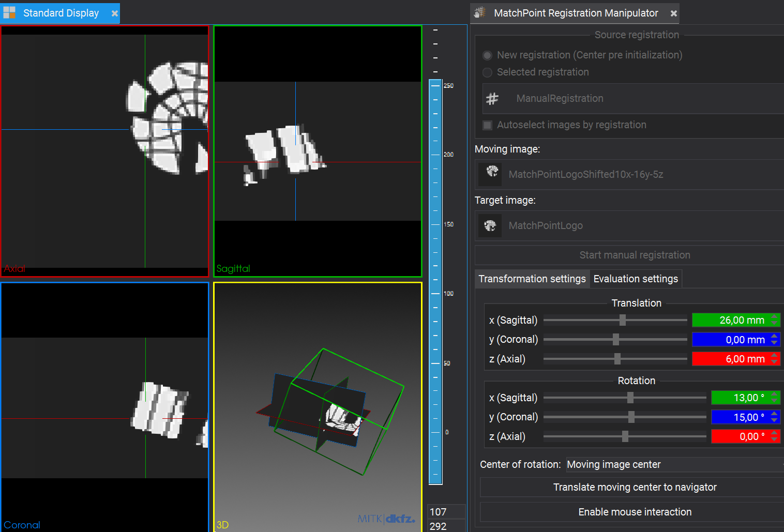Screen dimensions: 784x532
Task: Click the Standard Display tab icon
Action: [x=9, y=13]
